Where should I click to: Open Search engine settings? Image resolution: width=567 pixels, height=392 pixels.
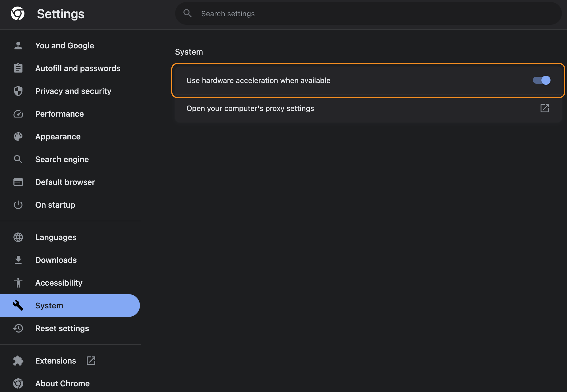pos(62,159)
